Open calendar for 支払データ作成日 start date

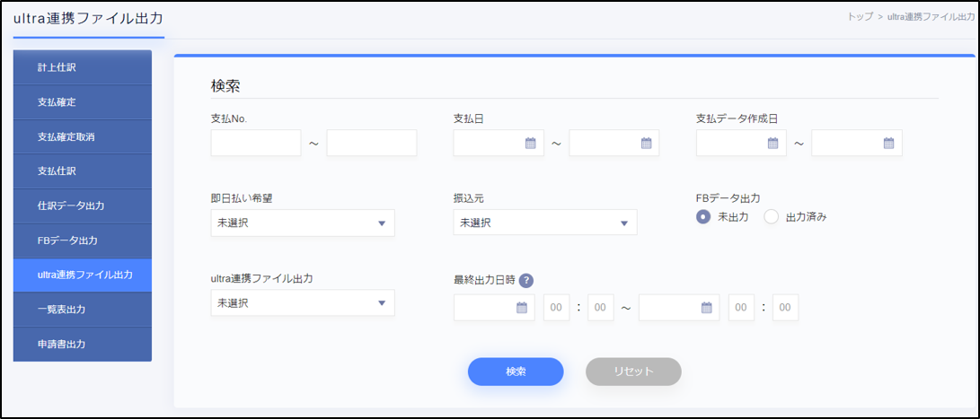point(773,143)
